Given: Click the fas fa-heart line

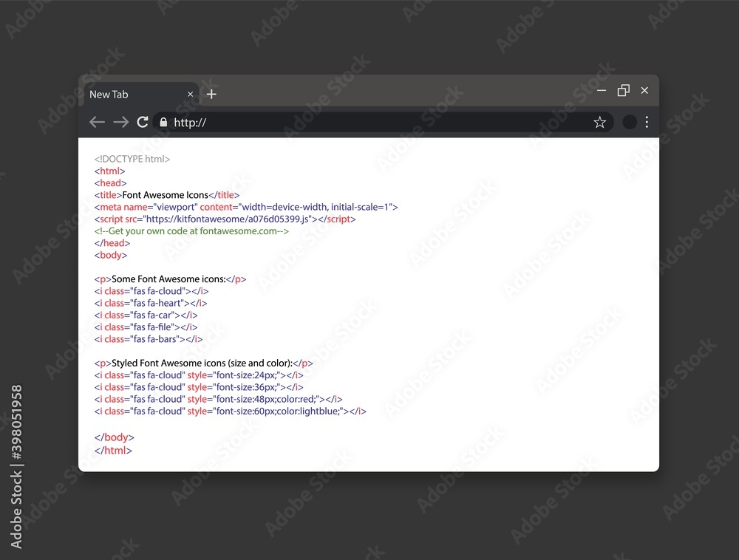Looking at the screenshot, I should click(x=151, y=304).
